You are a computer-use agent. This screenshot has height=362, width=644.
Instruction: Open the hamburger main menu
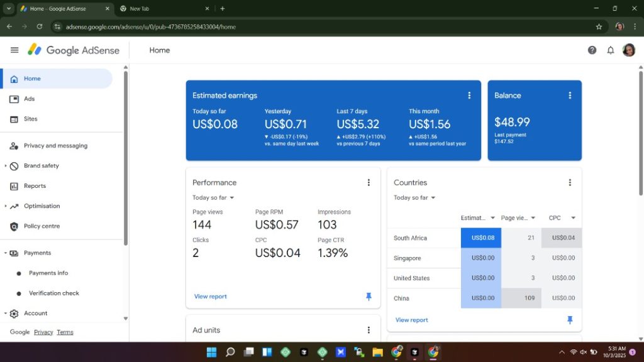[x=14, y=50]
